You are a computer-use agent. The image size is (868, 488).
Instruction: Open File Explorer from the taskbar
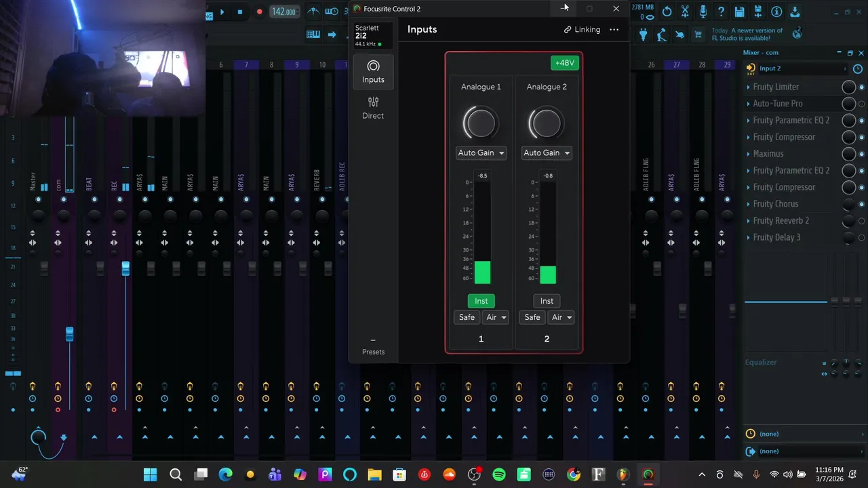click(374, 474)
